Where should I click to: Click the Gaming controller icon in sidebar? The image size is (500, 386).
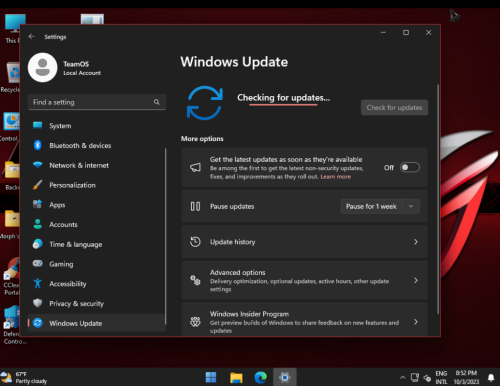(x=38, y=264)
